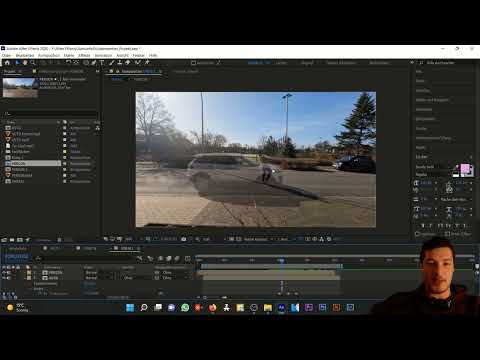Select the Standard workspace

point(256,63)
